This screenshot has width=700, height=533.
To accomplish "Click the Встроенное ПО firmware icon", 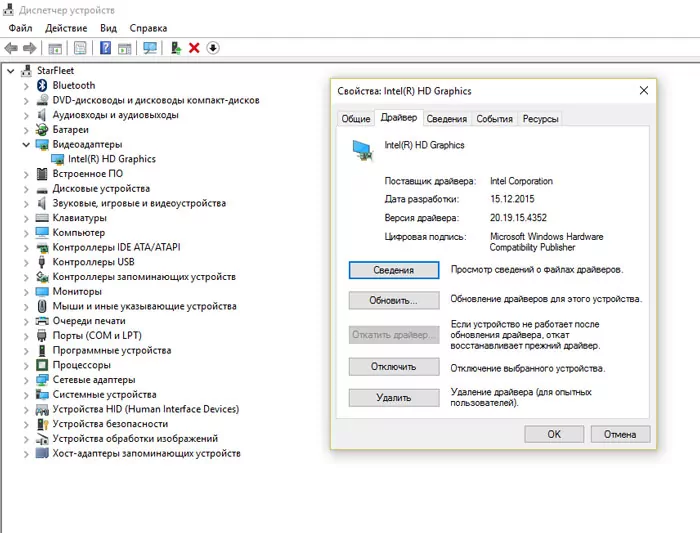I will (42, 174).
